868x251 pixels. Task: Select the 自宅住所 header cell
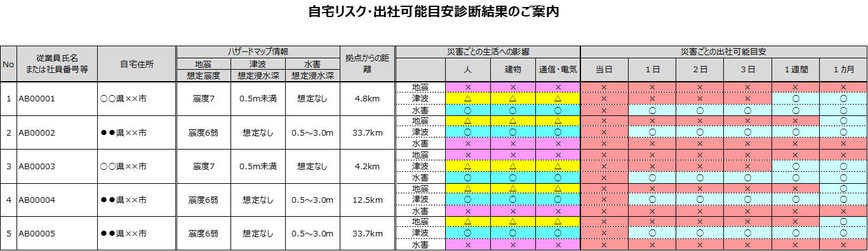(x=137, y=64)
